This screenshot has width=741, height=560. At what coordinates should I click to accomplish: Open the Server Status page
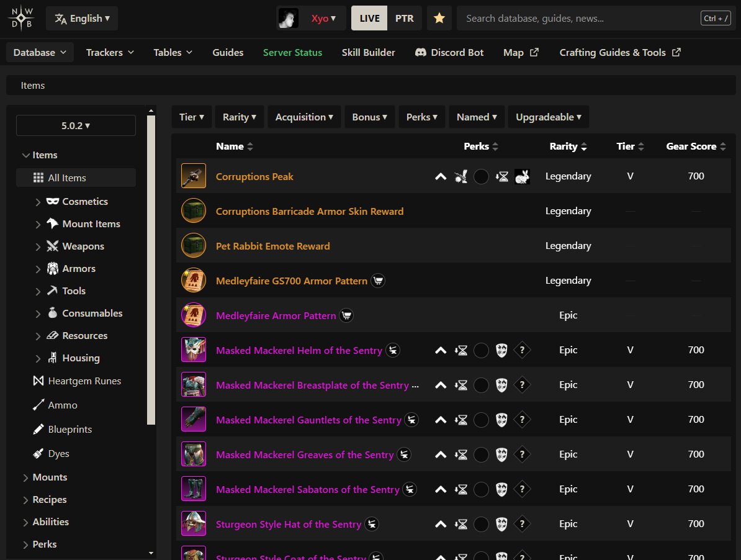[x=292, y=52]
